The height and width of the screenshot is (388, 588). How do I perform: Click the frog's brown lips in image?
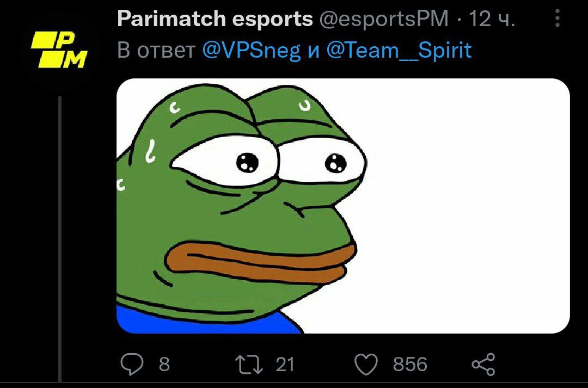coord(260,260)
